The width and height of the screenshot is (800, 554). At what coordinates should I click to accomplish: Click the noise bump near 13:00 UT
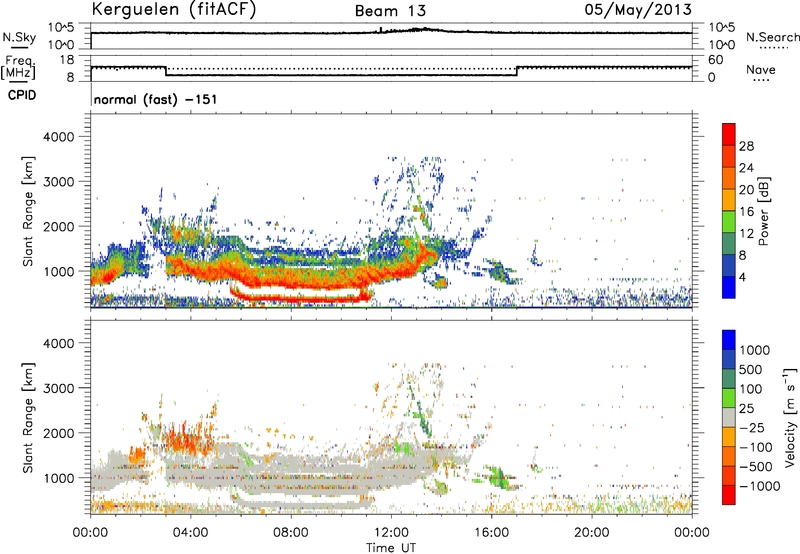tap(422, 30)
